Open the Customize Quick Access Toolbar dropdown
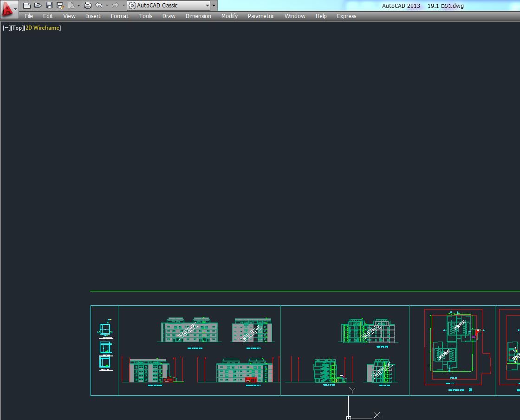The width and height of the screenshot is (520, 420). tap(214, 6)
